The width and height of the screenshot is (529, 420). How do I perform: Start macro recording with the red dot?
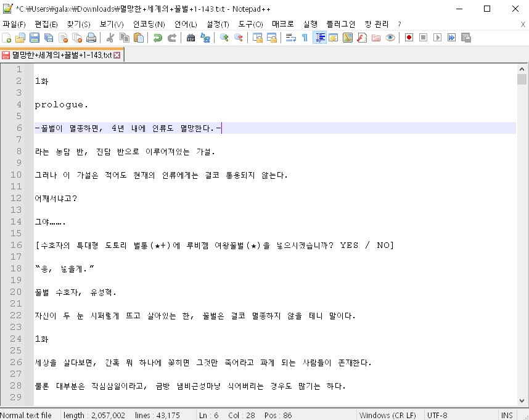pos(409,38)
